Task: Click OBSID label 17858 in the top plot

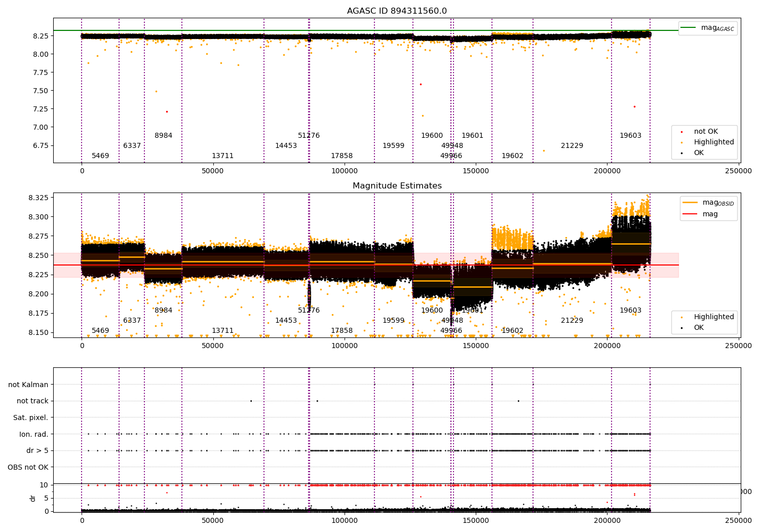Action: pyautogui.click(x=342, y=156)
